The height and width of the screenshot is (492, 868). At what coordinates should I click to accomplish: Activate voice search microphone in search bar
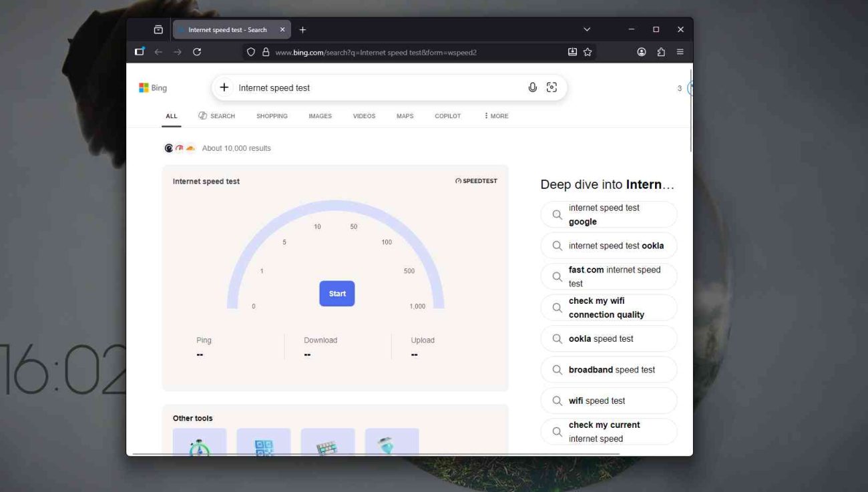tap(532, 87)
